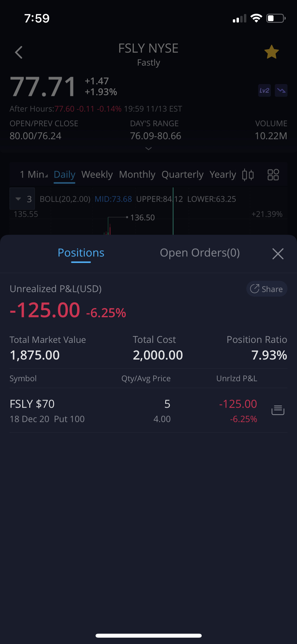Open the chart grid layout icon
297x644 pixels.
(x=273, y=175)
